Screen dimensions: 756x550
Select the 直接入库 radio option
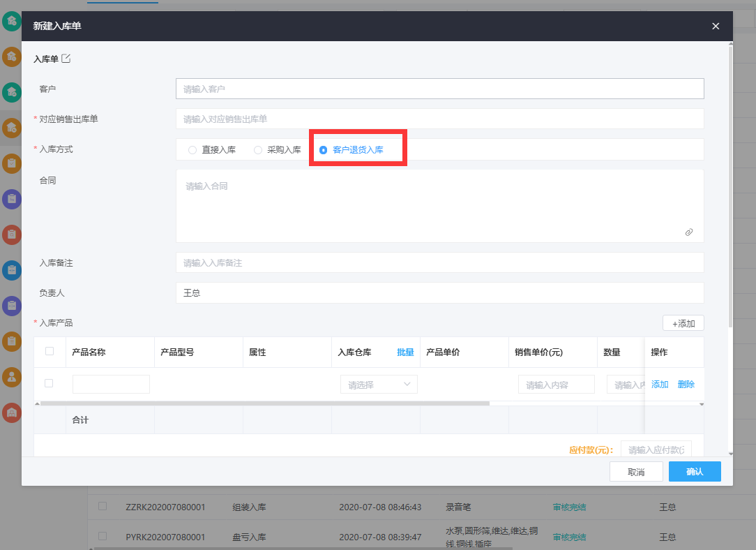pyautogui.click(x=212, y=150)
